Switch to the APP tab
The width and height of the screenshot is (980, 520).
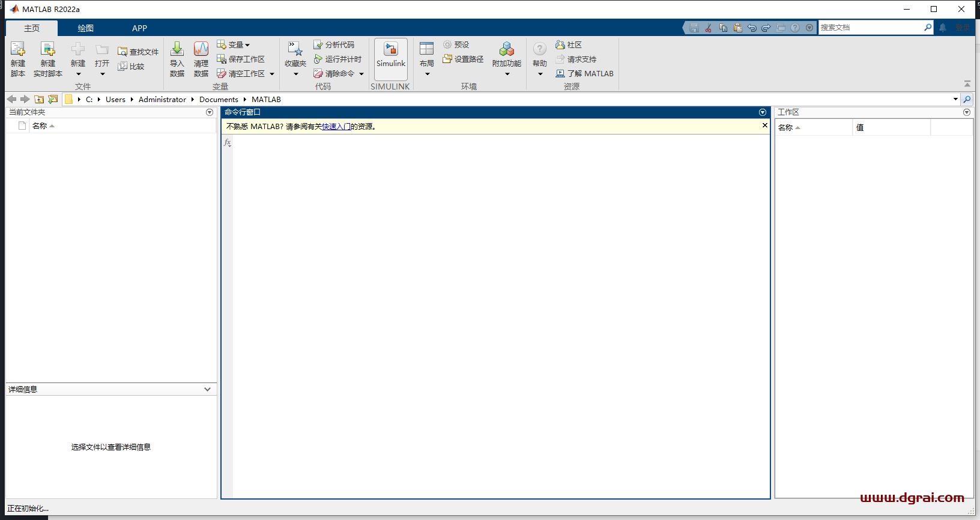139,28
